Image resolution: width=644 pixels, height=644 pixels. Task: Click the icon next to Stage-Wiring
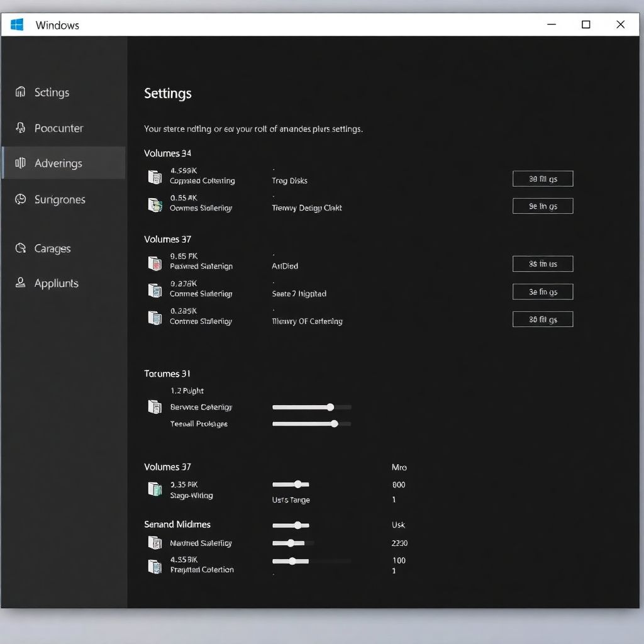(x=155, y=489)
